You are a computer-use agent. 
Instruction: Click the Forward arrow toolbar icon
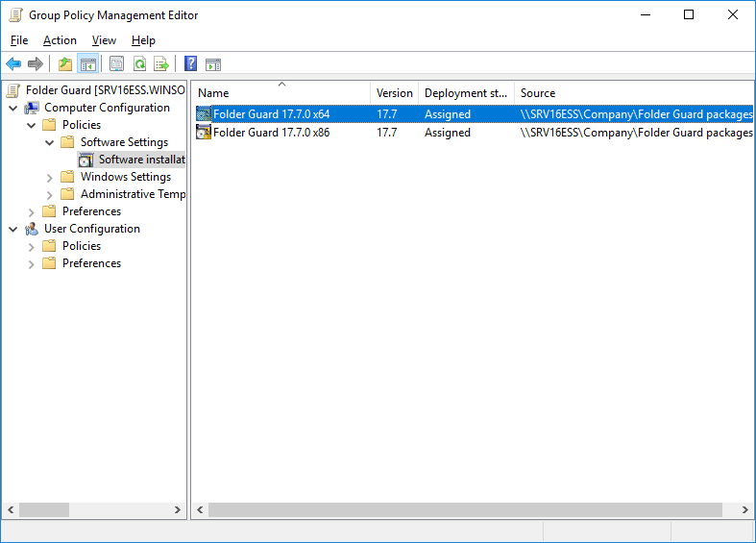(36, 63)
